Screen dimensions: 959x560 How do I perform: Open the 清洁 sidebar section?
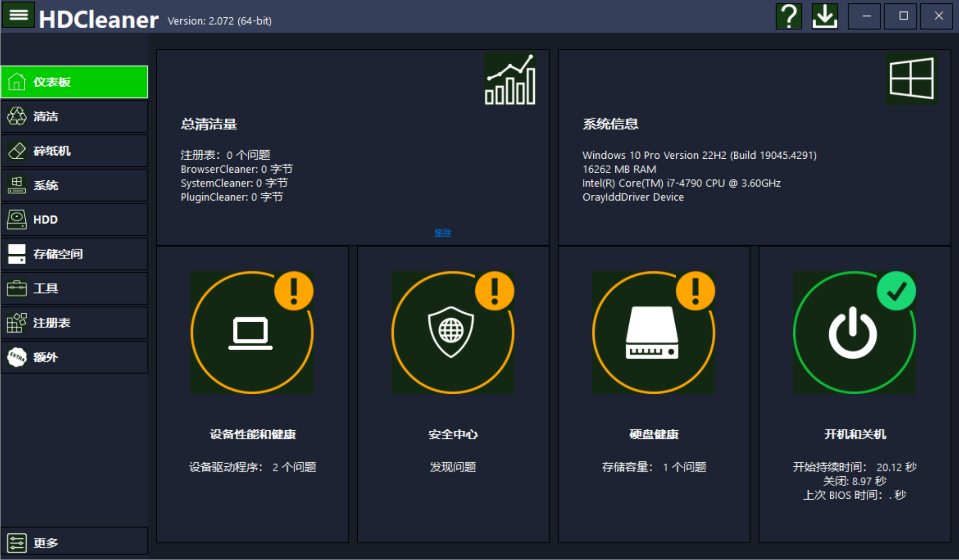(74, 116)
